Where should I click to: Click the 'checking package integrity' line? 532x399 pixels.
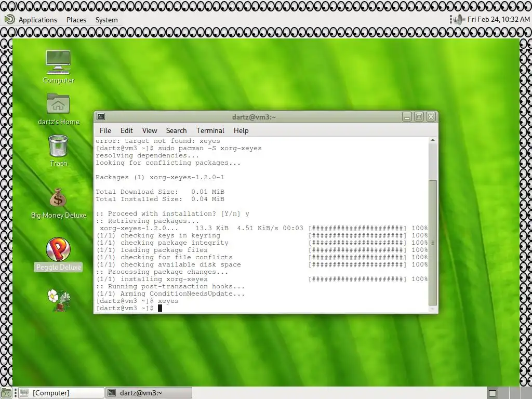163,243
